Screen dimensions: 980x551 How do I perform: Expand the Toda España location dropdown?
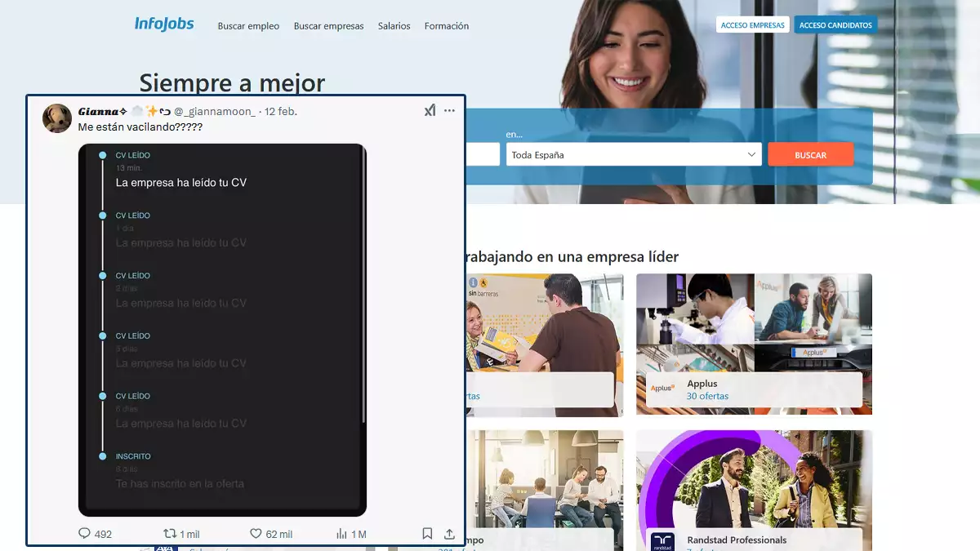[634, 154]
